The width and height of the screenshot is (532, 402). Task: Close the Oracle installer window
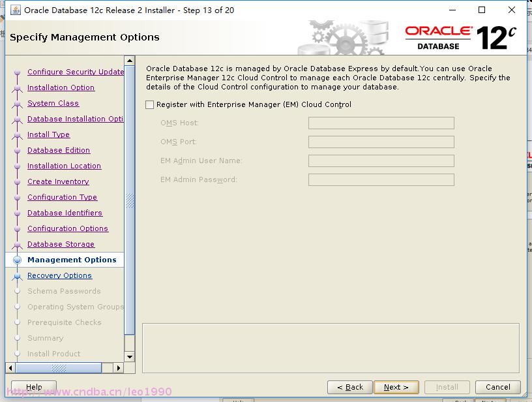512,10
